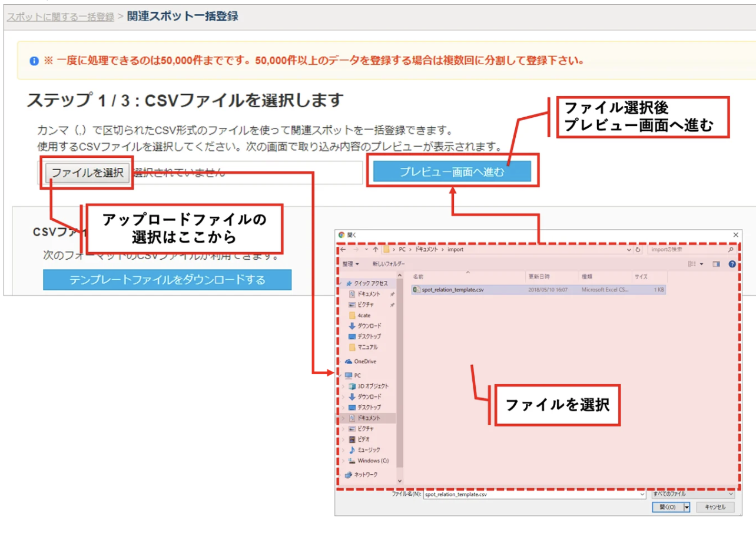Open the view options dropdown arrow

pos(701,264)
